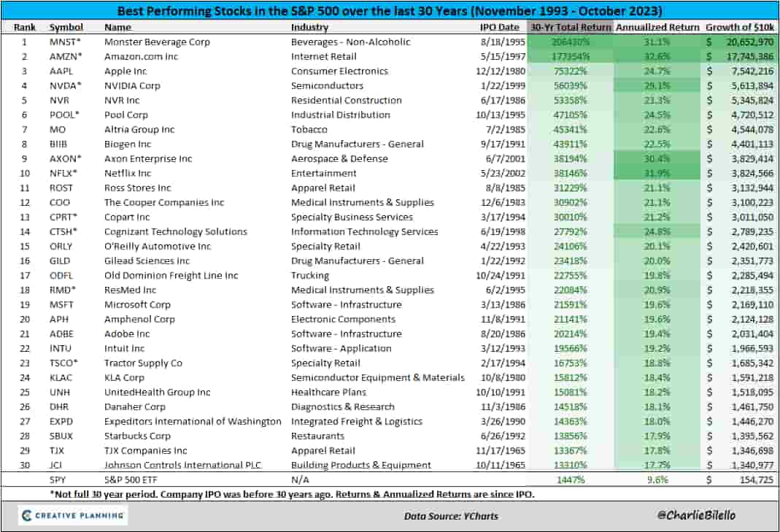Select the 30-Yr Total Return column header
Viewport: 780px width, 532px height.
point(570,28)
